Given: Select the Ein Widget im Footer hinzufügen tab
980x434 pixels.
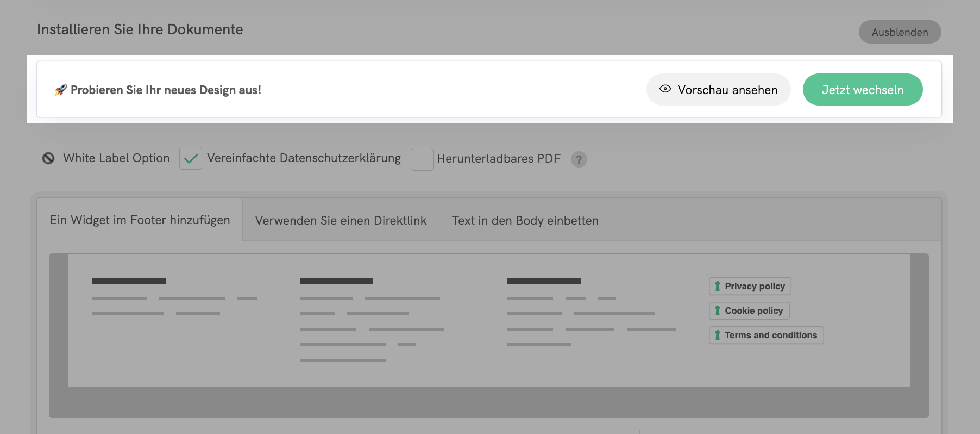Looking at the screenshot, I should tap(140, 220).
